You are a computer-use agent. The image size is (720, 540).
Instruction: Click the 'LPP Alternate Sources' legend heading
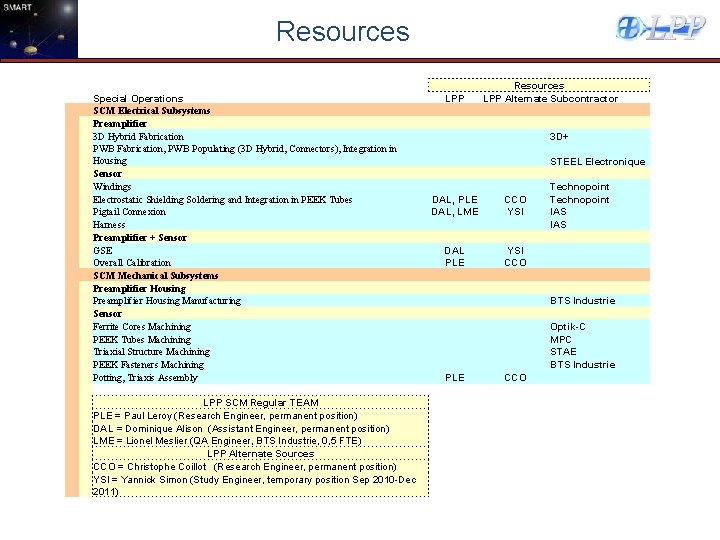coord(260,454)
